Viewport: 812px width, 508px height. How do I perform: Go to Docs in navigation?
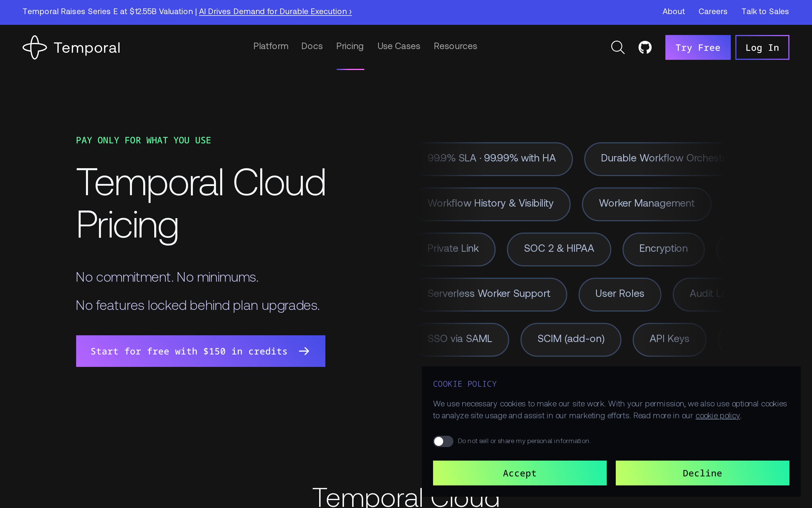(x=312, y=46)
